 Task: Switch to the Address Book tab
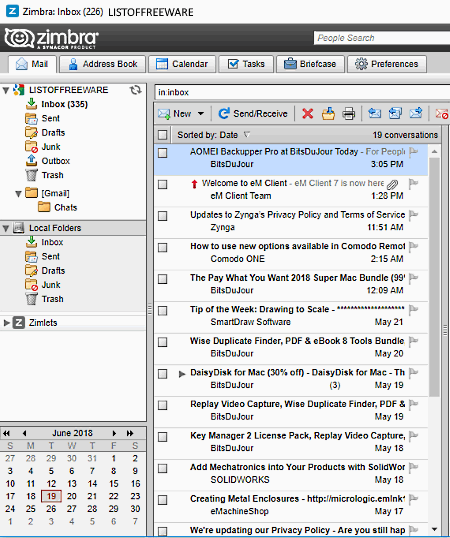[103, 64]
